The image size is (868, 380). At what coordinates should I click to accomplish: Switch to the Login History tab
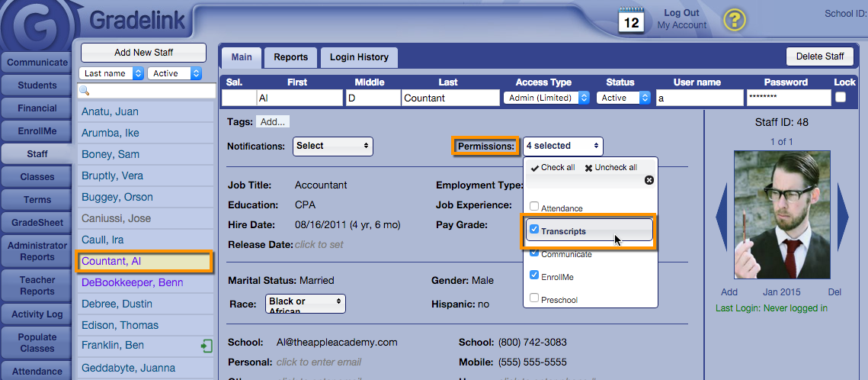(x=359, y=57)
